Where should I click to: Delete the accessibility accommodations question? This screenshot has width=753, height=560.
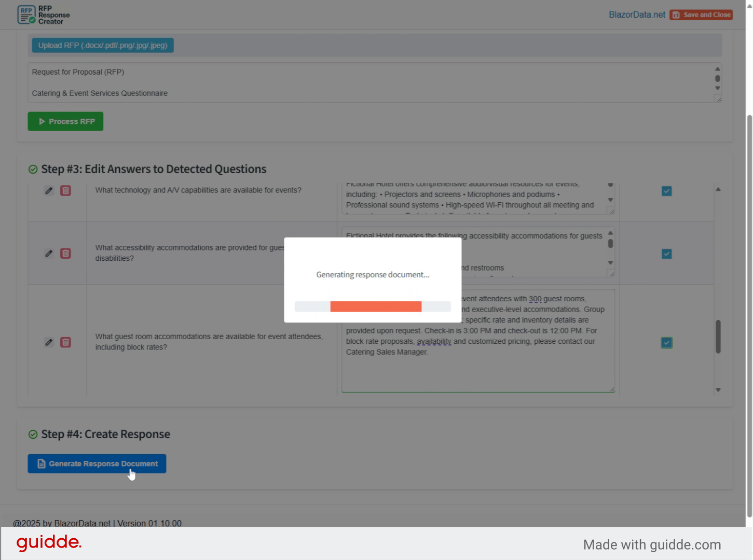point(65,254)
